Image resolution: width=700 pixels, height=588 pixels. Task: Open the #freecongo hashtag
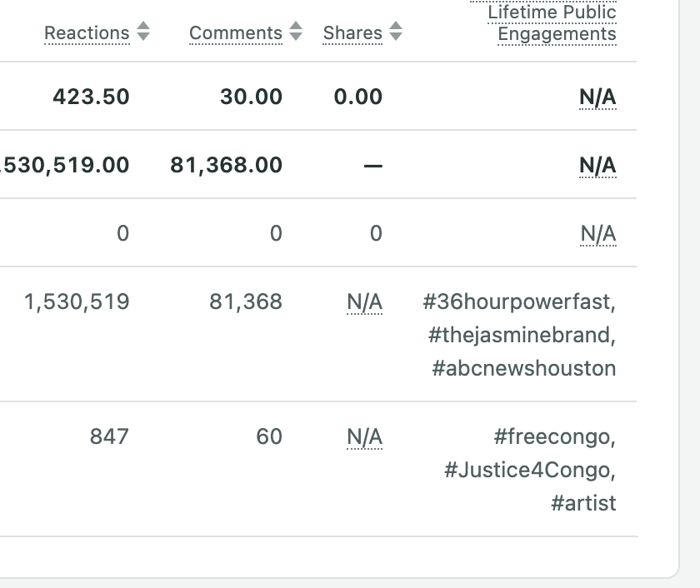pyautogui.click(x=553, y=436)
